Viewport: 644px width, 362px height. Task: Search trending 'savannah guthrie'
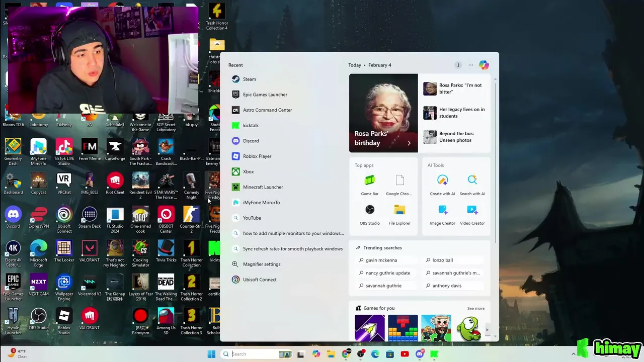tap(386, 286)
